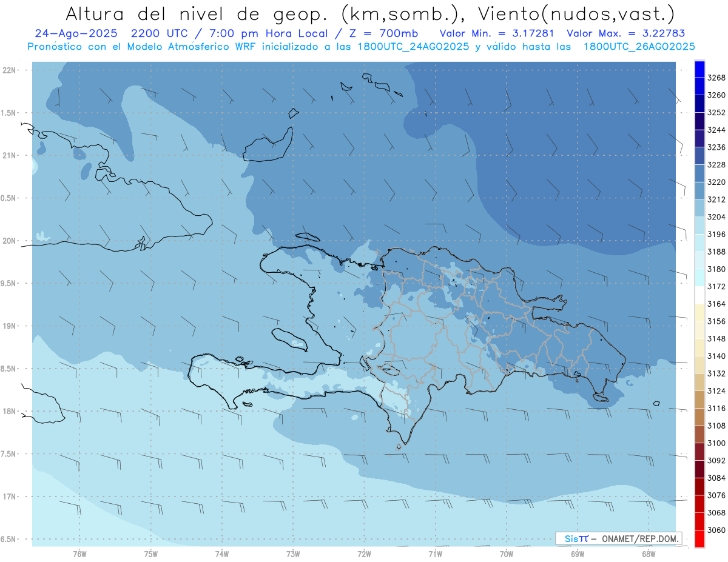
Task: Click the 68W longitude label
Action: click(649, 554)
